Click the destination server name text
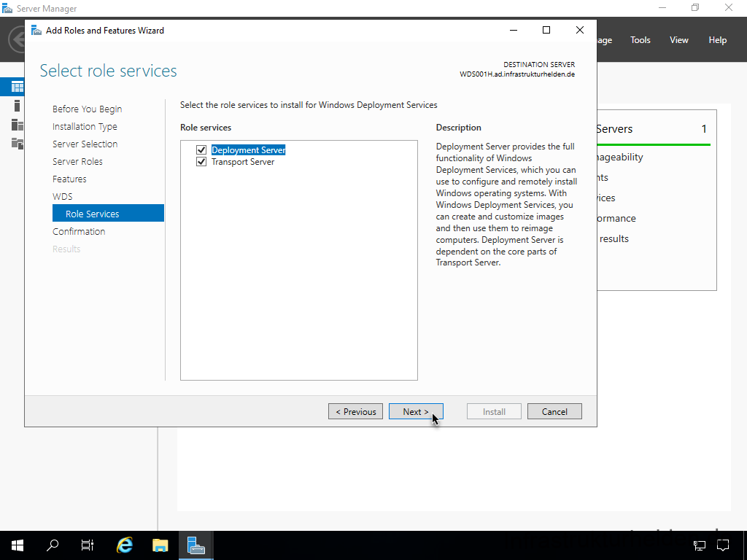Screen dimensions: 747x560 click(x=517, y=74)
